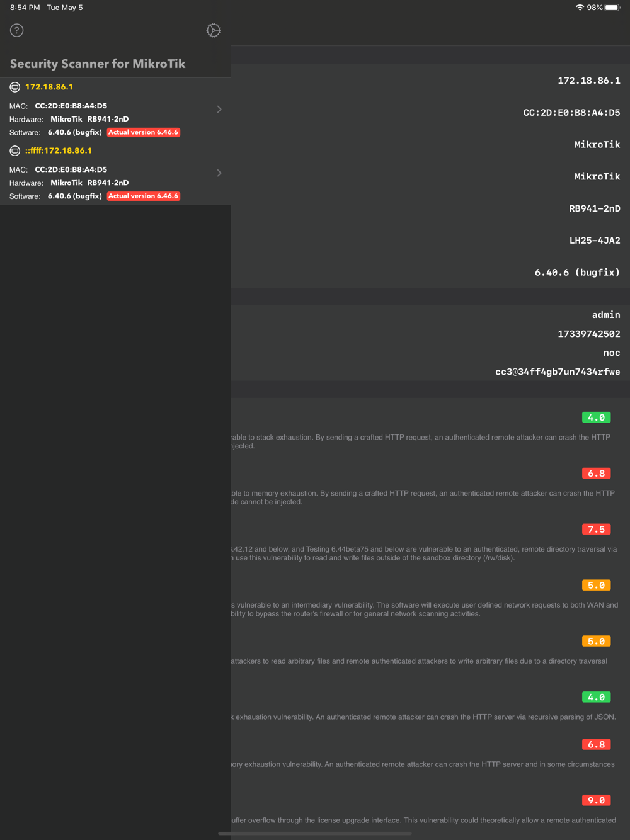Screen dimensions: 630x840
Task: Click device icon next to 172.18.86.1
Action: 15,87
